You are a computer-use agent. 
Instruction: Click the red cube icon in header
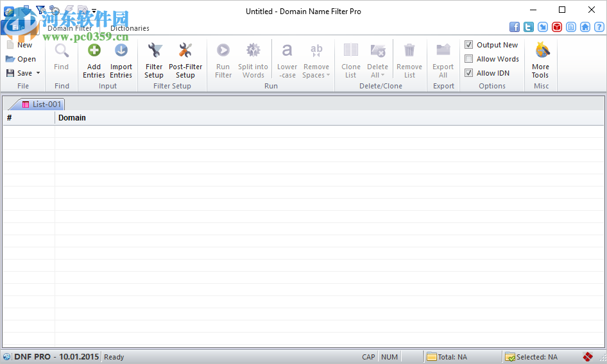coord(557,27)
